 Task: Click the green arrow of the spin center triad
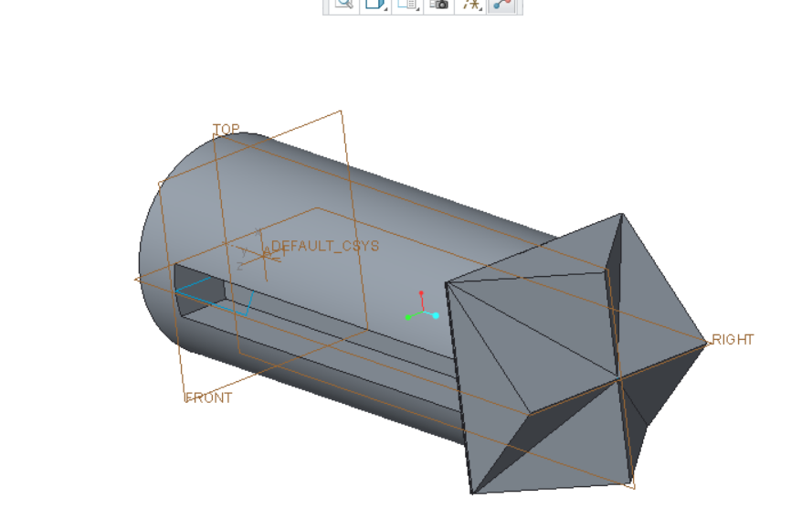click(410, 317)
